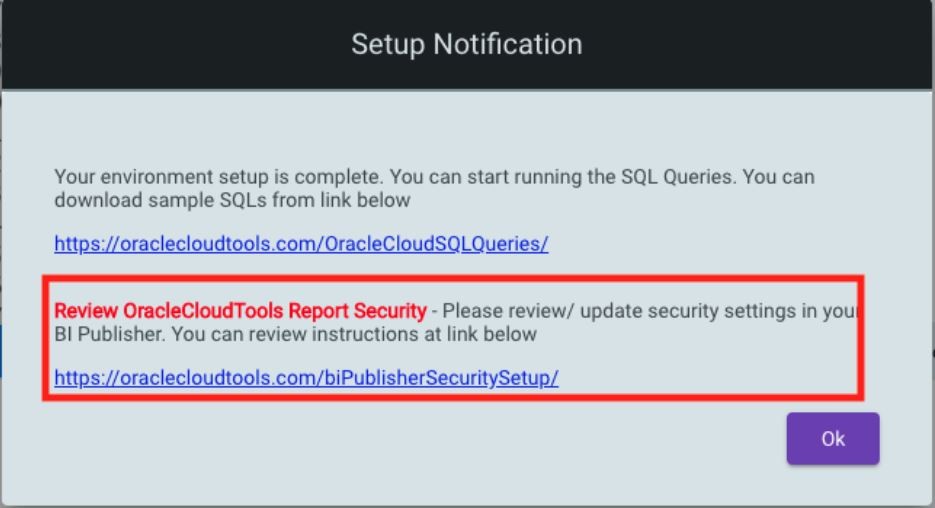Screen dimensions: 935x508
Task: Click the word 'Setup' in the dialog title
Action: pyautogui.click(x=388, y=45)
